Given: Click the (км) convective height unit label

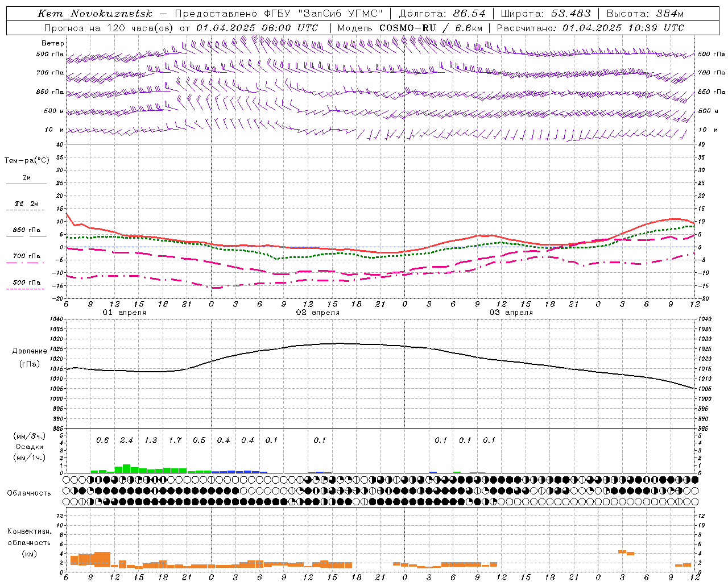Looking at the screenshot, I should [x=29, y=554].
